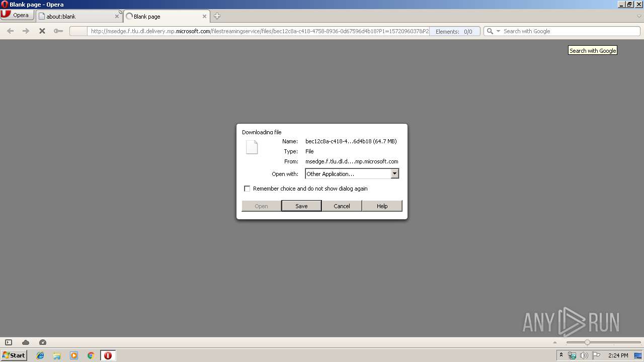Click source msedge.f.tlu.dl.d....mp.microsoft.com text

point(352,161)
